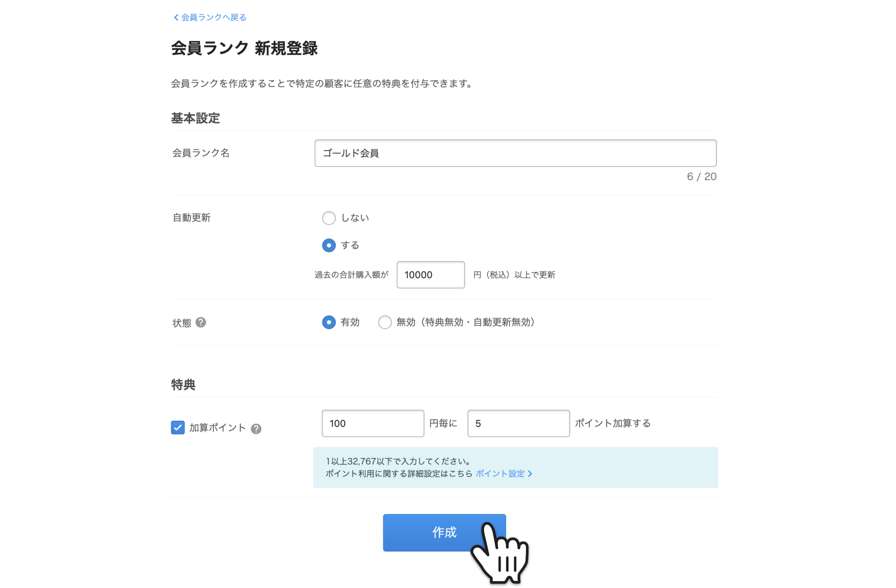Open the ポイント設定 link
896x588 pixels.
(500, 474)
